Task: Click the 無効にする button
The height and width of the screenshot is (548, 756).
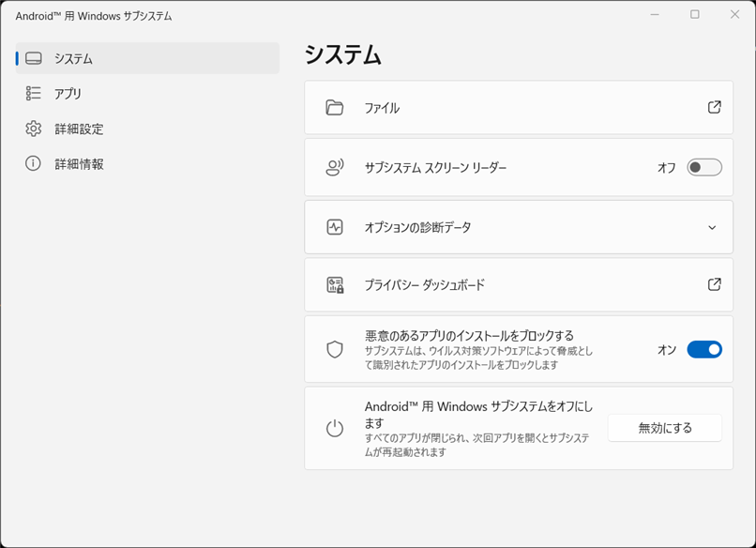Action: pos(665,428)
